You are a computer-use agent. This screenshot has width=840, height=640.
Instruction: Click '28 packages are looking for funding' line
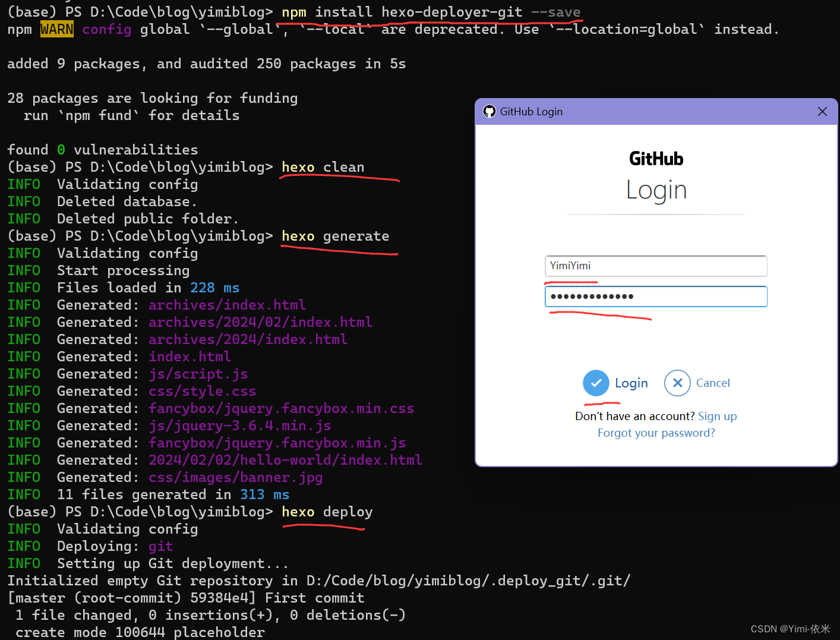coord(152,98)
